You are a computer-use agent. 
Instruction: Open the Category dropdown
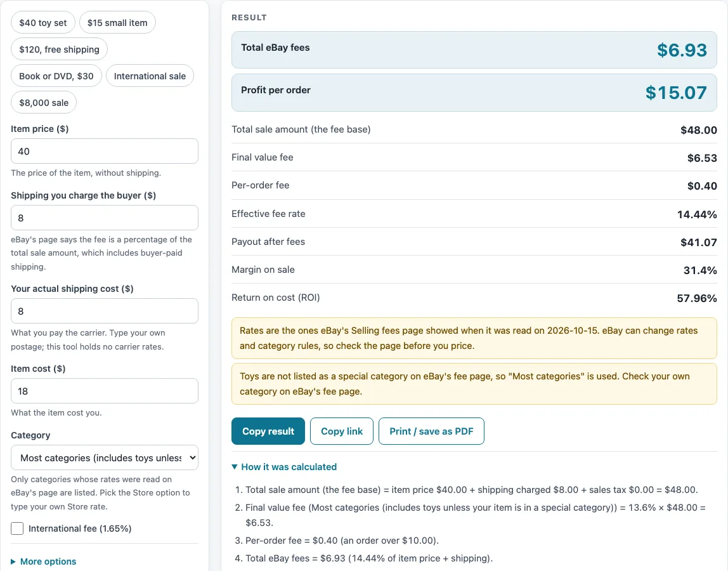105,457
